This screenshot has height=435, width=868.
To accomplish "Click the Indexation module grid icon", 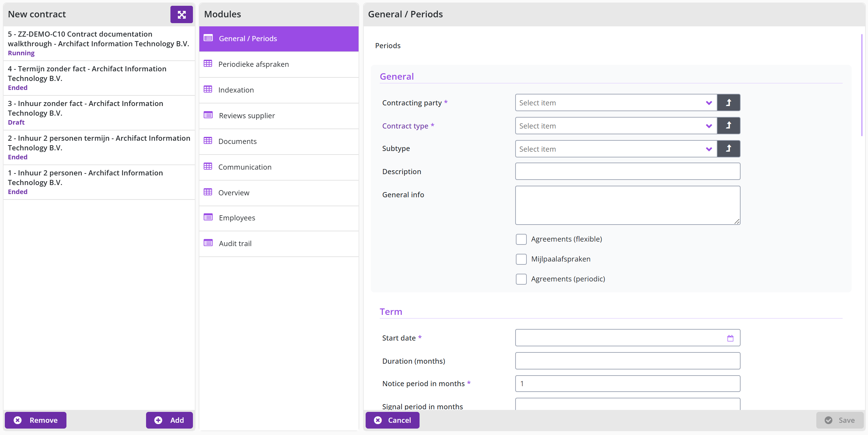I will coord(208,89).
